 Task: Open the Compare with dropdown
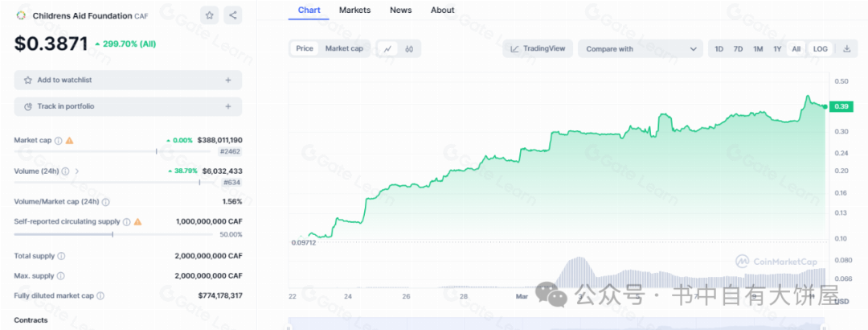[640, 49]
